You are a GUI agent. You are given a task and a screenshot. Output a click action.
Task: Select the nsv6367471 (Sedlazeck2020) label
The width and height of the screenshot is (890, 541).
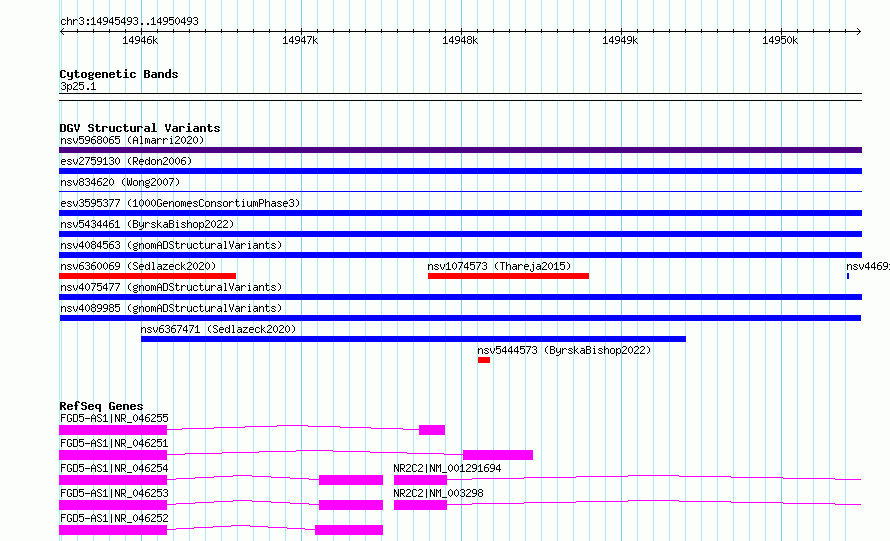click(219, 329)
